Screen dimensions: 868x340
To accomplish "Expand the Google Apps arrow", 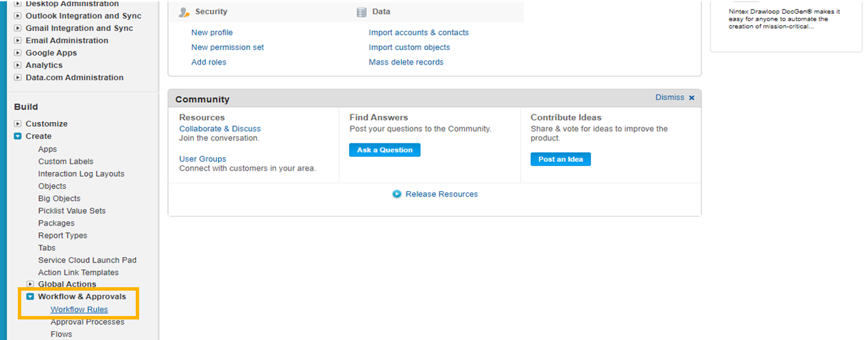I will coord(18,53).
